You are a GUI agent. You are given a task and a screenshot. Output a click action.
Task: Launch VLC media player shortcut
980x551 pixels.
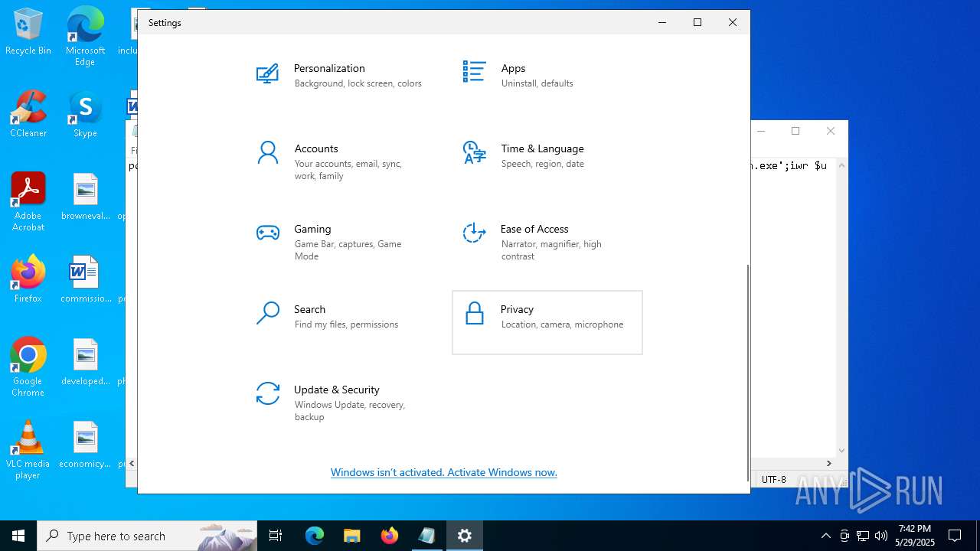28,450
